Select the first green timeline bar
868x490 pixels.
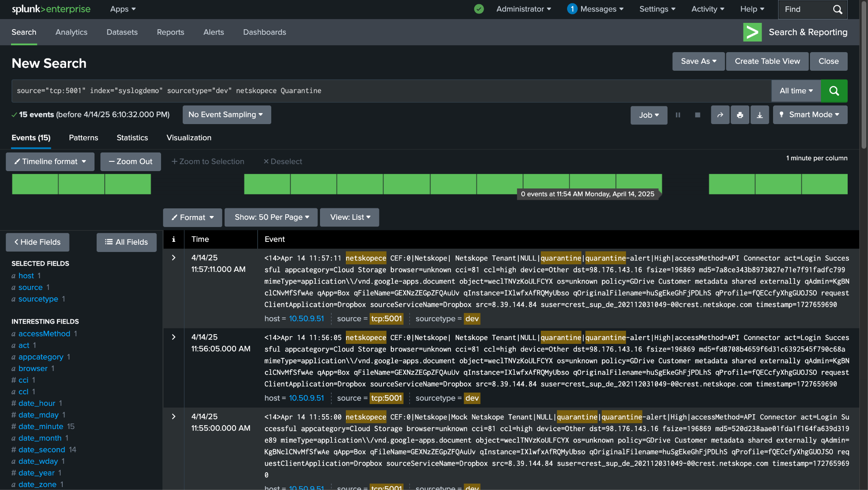tap(35, 184)
